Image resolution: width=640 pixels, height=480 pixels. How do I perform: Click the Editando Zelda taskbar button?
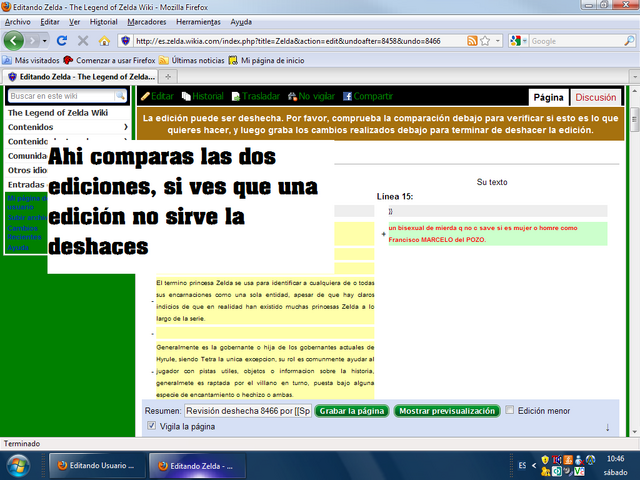[x=197, y=466]
